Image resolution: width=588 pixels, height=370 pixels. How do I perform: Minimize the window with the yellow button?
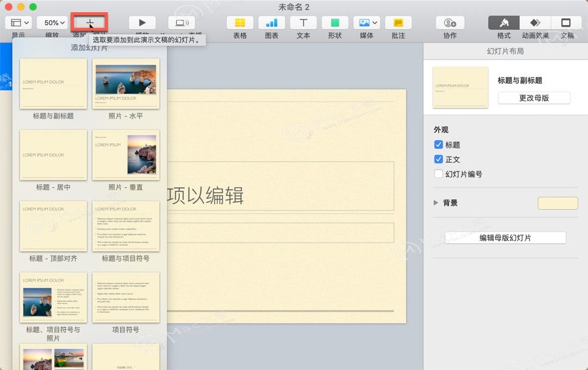pos(21,7)
